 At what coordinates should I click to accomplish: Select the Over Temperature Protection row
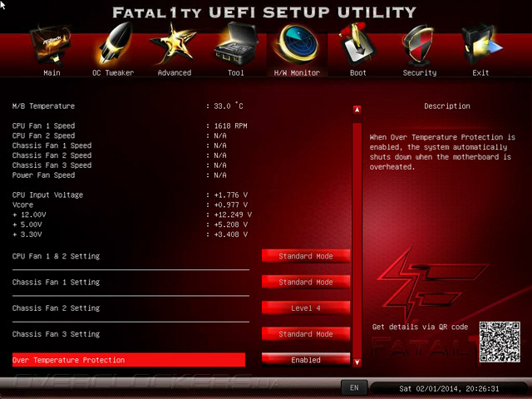click(x=129, y=360)
